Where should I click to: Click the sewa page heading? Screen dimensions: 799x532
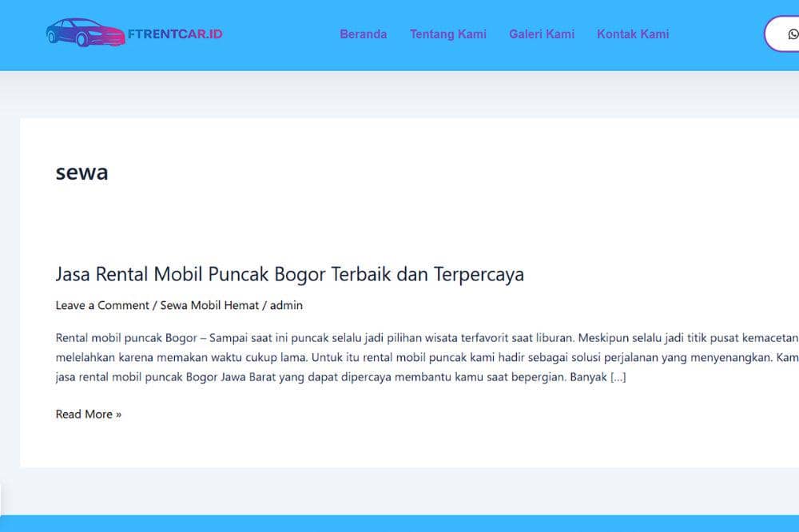pos(81,172)
